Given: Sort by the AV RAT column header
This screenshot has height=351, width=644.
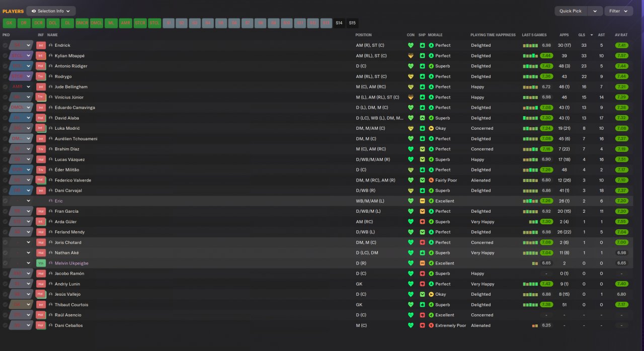Looking at the screenshot, I should [x=621, y=35].
